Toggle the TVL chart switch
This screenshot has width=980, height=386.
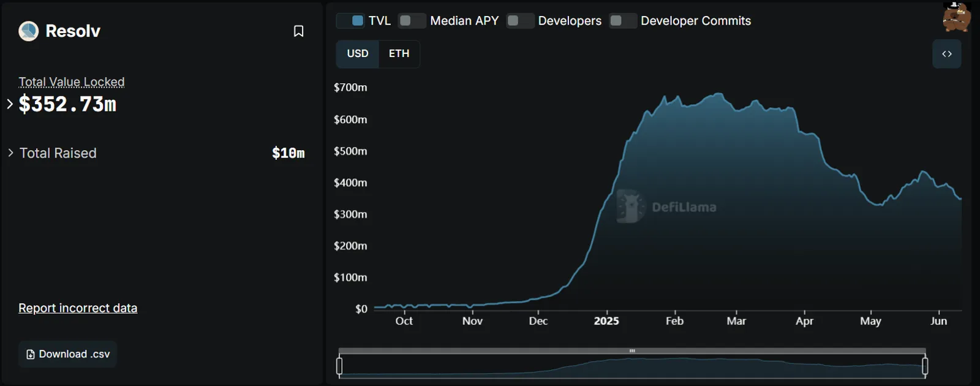click(351, 21)
